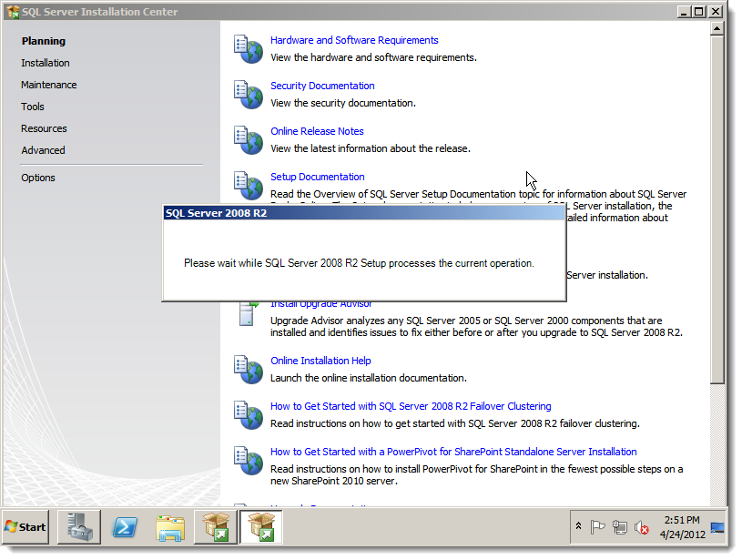Maximize the SQL Server Installation Center window

click(698, 11)
